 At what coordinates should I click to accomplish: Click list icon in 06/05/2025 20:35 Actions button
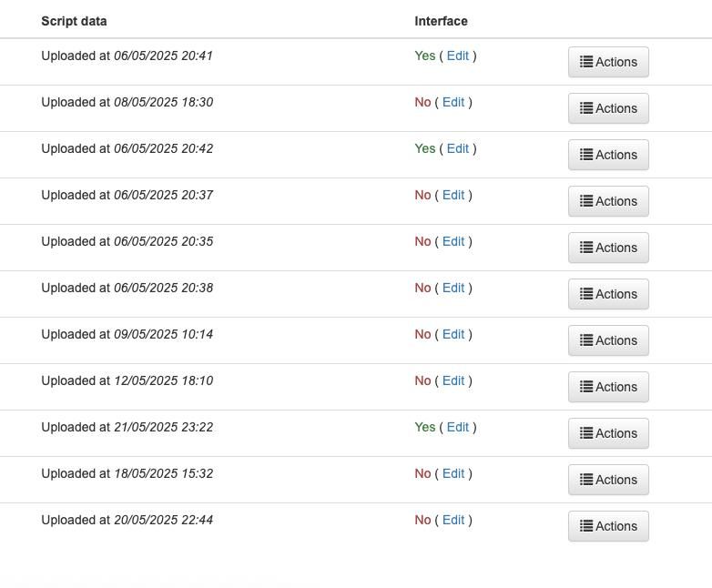tap(587, 248)
